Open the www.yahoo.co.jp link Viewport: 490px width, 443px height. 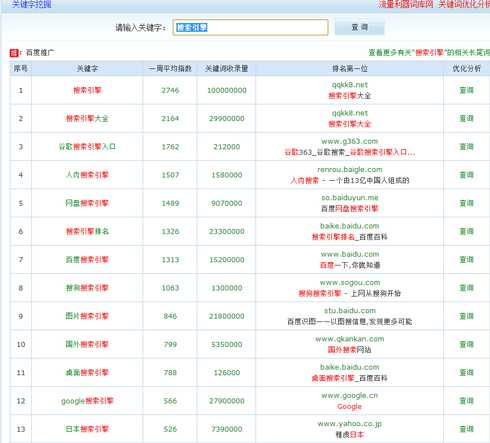[x=349, y=424]
